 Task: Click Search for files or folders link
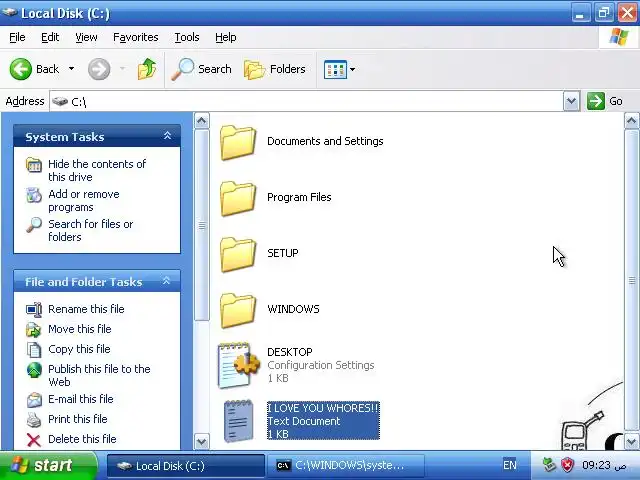tap(91, 230)
